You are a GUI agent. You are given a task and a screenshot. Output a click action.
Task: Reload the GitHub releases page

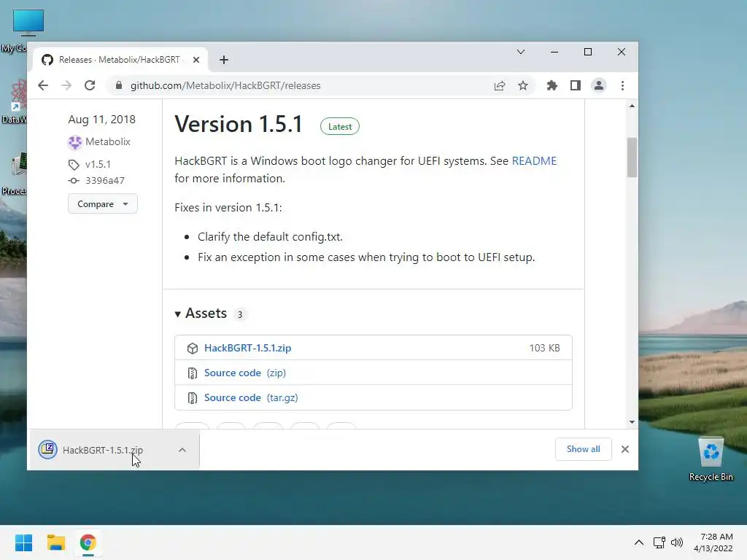(90, 86)
